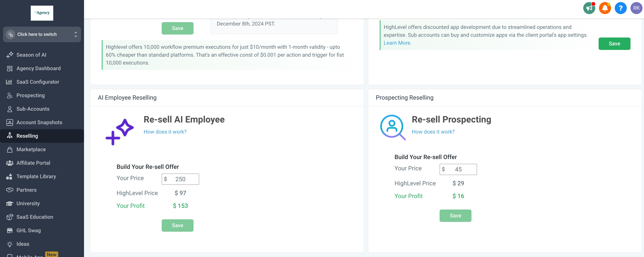Click the announcements megaphone icon
Screen dimensions: 644x257
click(x=589, y=8)
